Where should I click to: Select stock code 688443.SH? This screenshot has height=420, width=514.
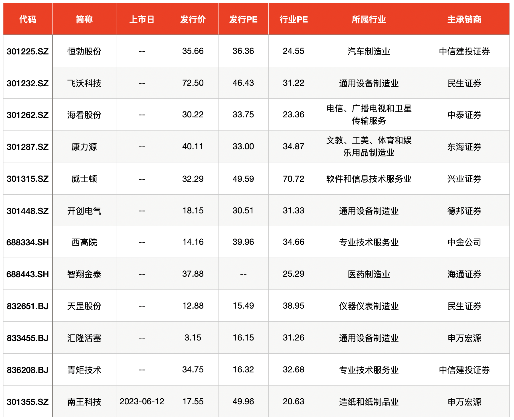point(28,274)
